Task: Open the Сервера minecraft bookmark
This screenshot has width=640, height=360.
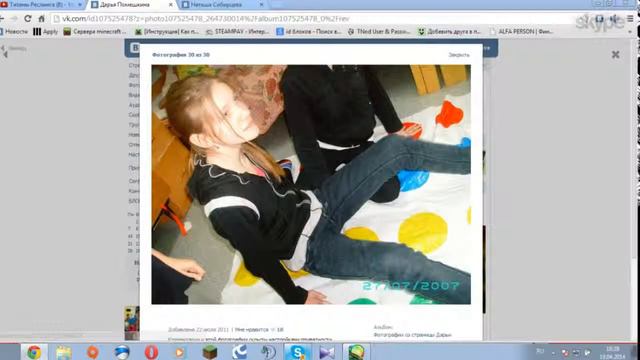Action: click(x=95, y=31)
